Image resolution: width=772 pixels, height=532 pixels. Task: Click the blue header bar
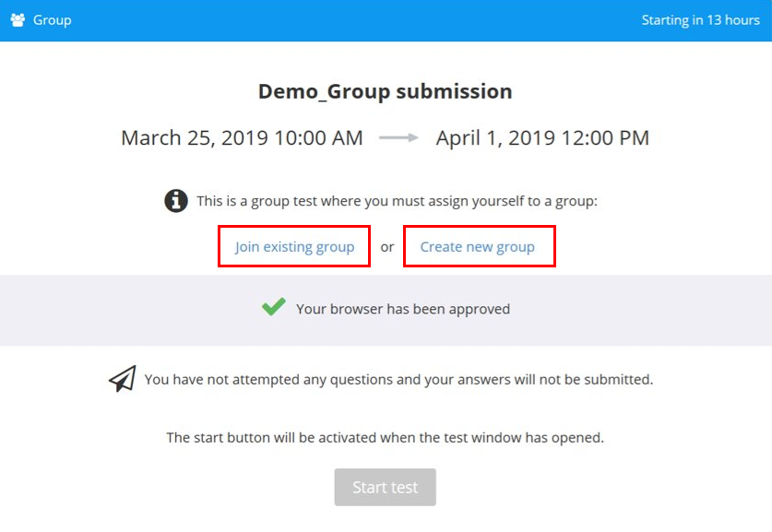386,20
